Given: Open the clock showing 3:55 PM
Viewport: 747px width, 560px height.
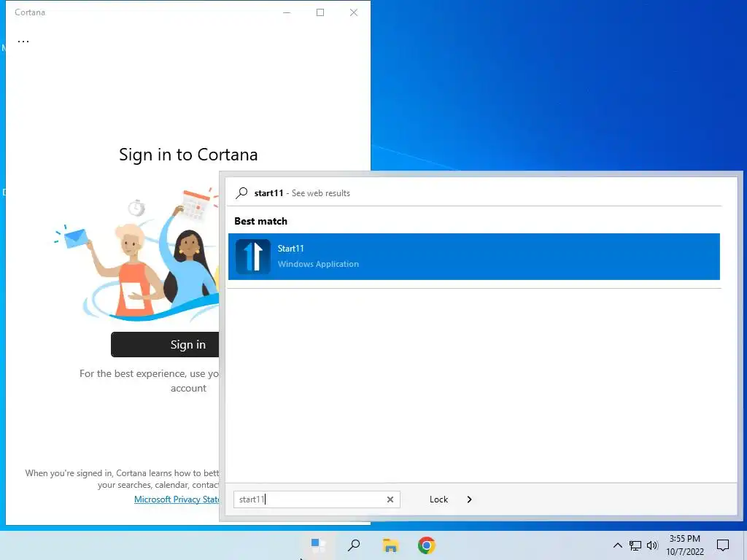Looking at the screenshot, I should [685, 545].
